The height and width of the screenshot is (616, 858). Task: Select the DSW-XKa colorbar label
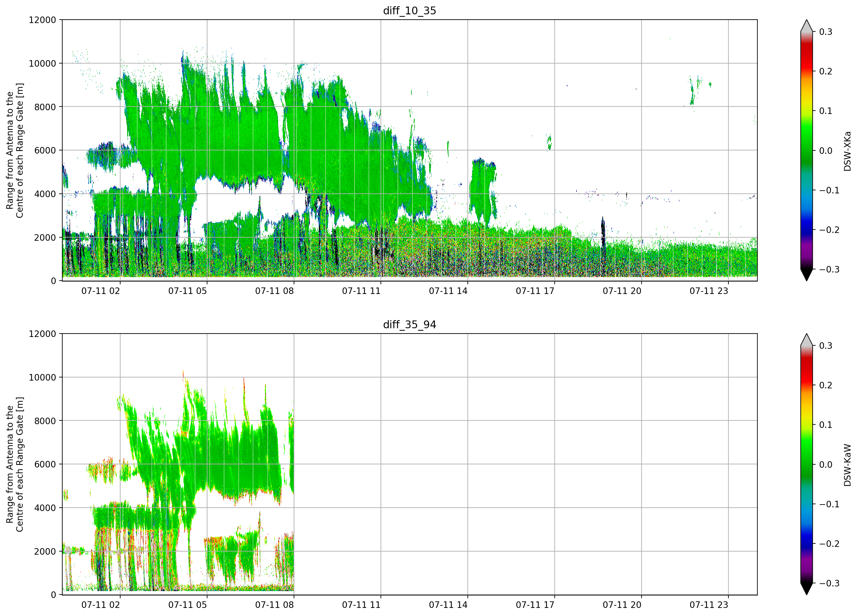click(847, 151)
